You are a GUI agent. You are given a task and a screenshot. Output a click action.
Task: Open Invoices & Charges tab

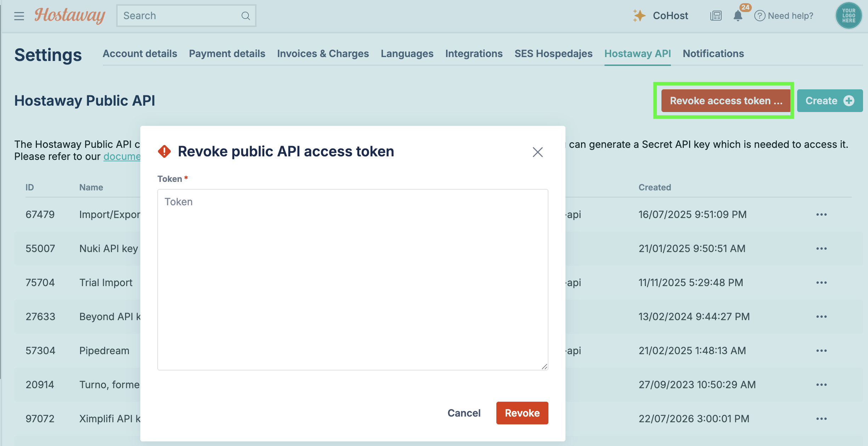(x=323, y=54)
